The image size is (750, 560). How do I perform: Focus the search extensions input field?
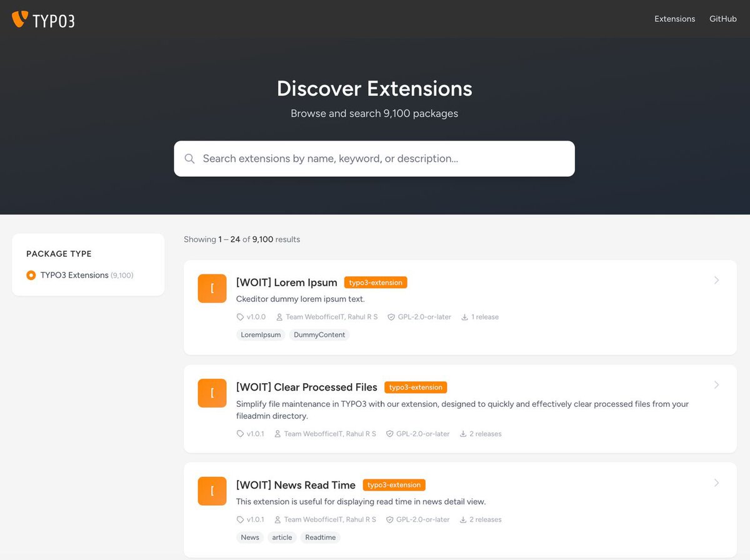click(374, 159)
